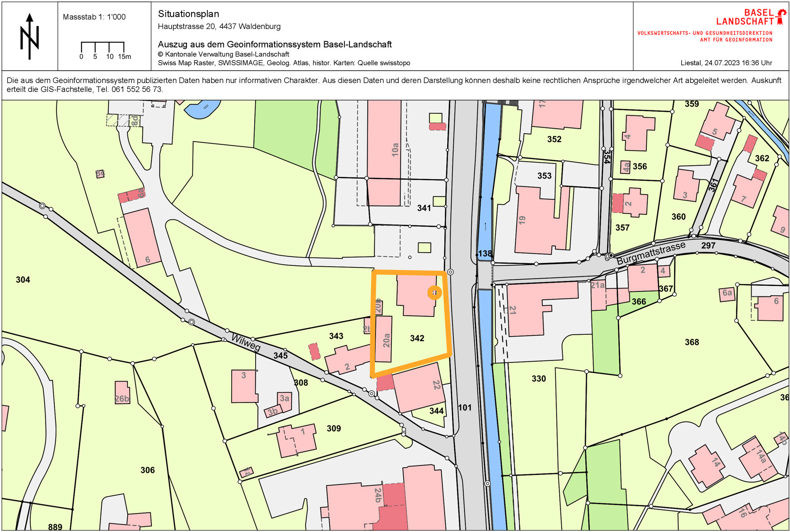Click the Burgmattstrasse street label
This screenshot has width=790, height=532.
651,253
